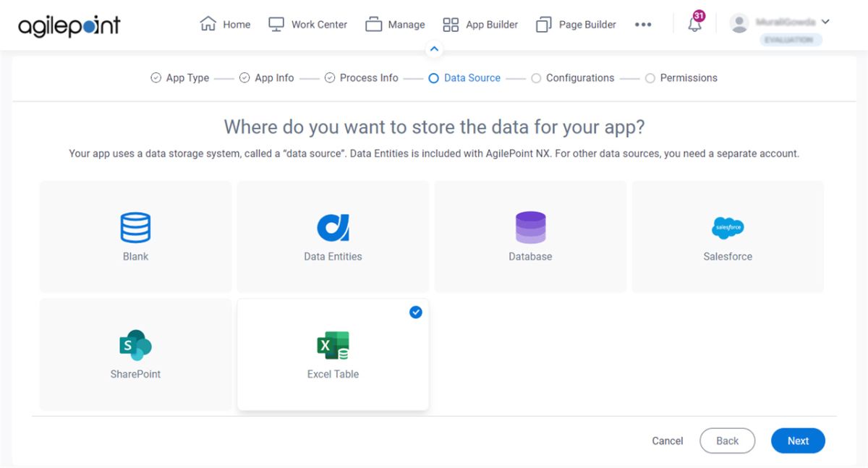Click the "Blank" card label
868x468 pixels.
click(135, 257)
